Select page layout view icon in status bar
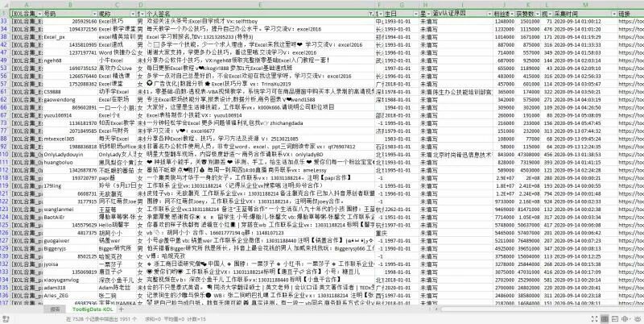 click(x=615, y=319)
